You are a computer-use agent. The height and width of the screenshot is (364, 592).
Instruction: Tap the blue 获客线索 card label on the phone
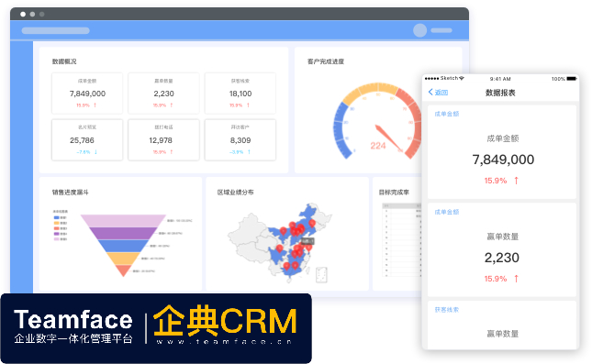[x=447, y=310]
